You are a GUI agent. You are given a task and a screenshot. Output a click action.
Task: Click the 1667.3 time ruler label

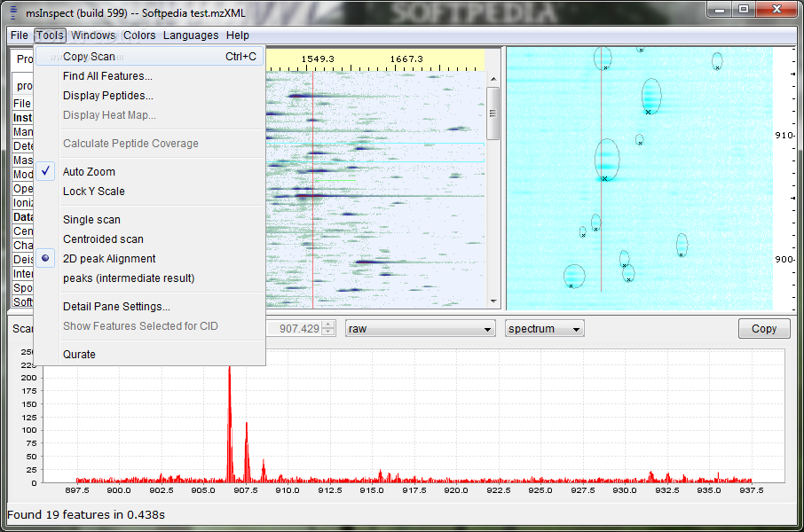point(406,59)
